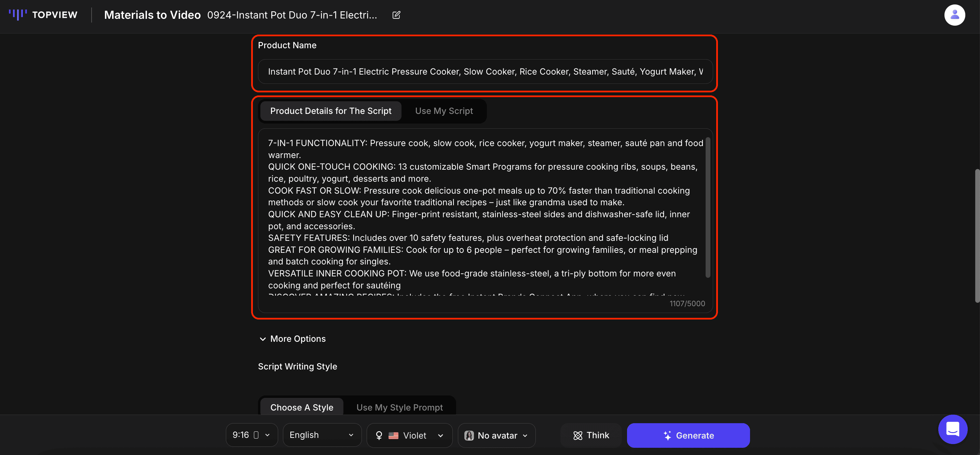Click the product details text area scrollbar
This screenshot has height=455, width=980.
click(x=708, y=208)
